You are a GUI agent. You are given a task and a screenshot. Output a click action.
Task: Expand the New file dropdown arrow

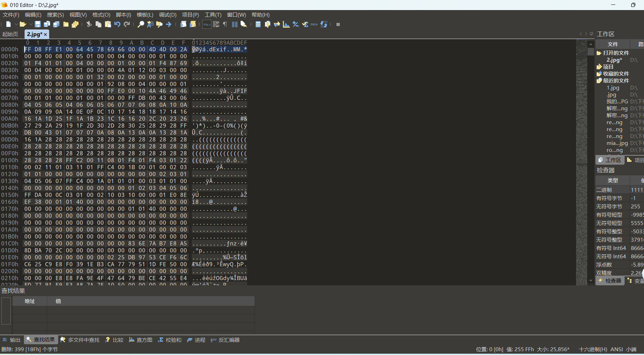tap(16, 24)
